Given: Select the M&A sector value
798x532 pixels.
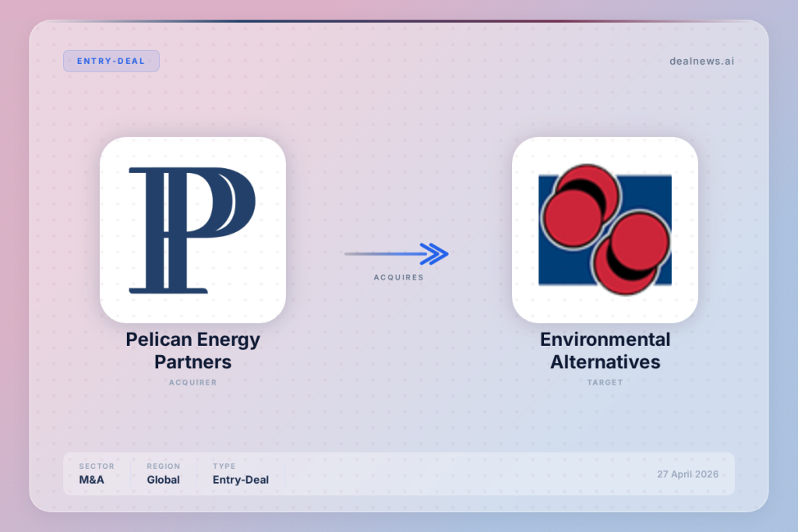Looking at the screenshot, I should pyautogui.click(x=91, y=480).
